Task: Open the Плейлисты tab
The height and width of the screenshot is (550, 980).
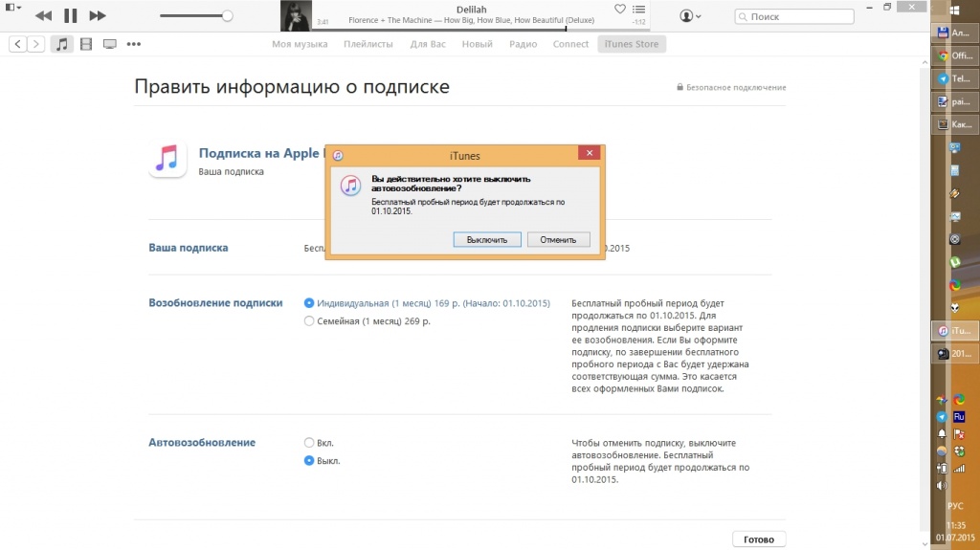Action: click(368, 44)
